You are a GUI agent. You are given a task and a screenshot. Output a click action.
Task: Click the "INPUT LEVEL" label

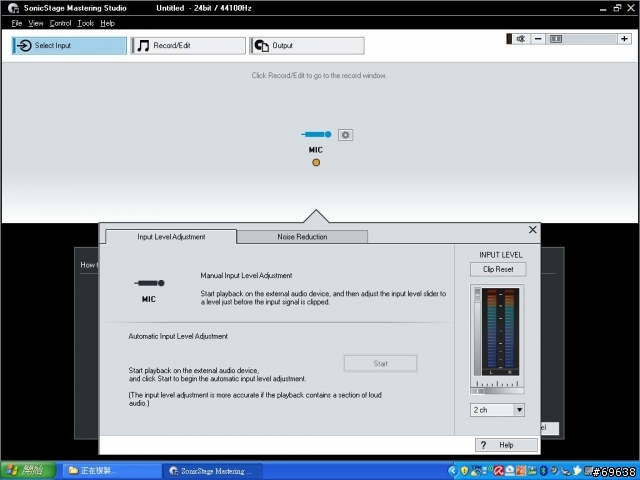(x=500, y=255)
